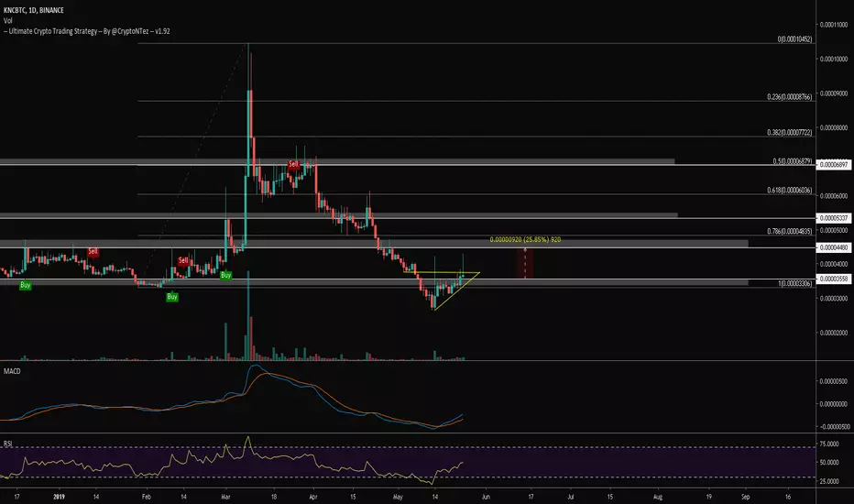Click the -0.00000500 MACD axis value
The width and height of the screenshot is (854, 504).
point(833,427)
